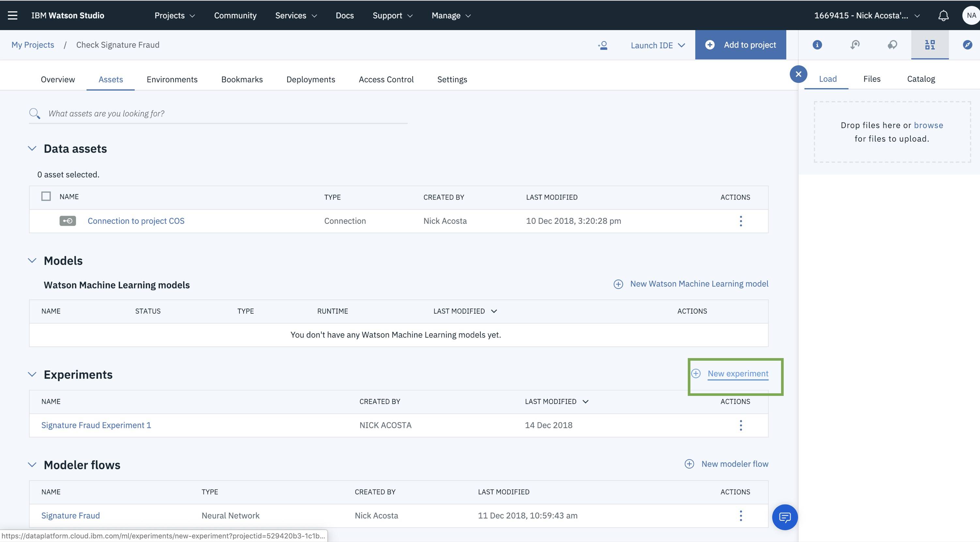Open actions menu for Signature Fraud Experiment 1

coord(740,425)
